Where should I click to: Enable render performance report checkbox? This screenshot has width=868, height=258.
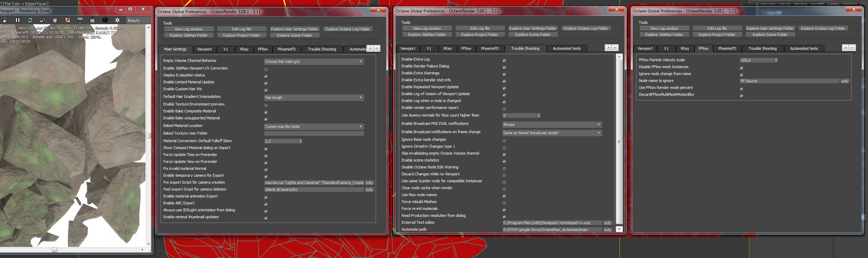click(x=504, y=109)
